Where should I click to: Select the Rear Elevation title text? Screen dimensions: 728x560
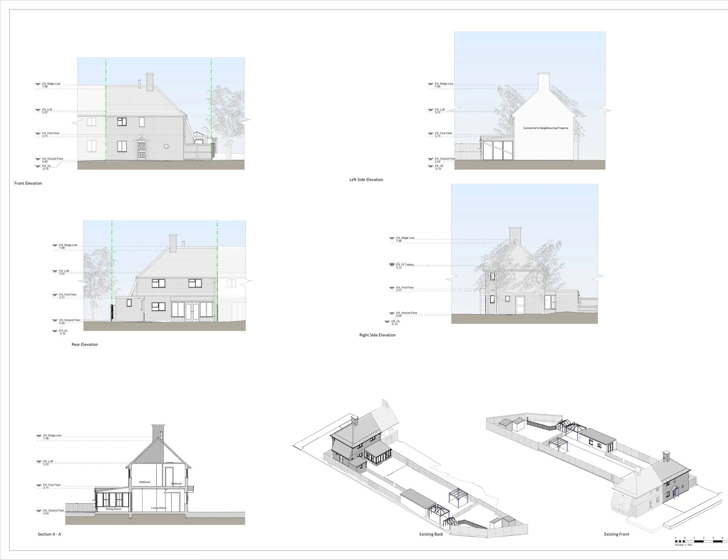(x=85, y=345)
